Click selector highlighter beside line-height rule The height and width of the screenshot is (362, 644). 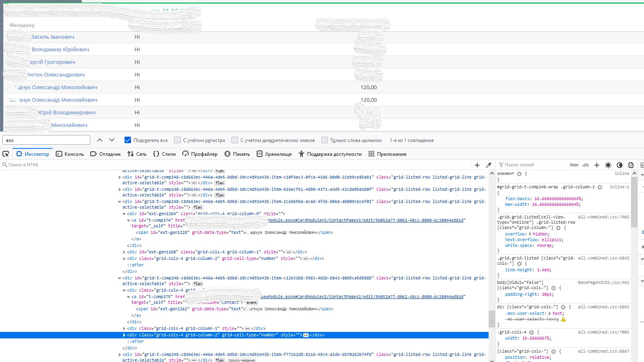(519, 264)
